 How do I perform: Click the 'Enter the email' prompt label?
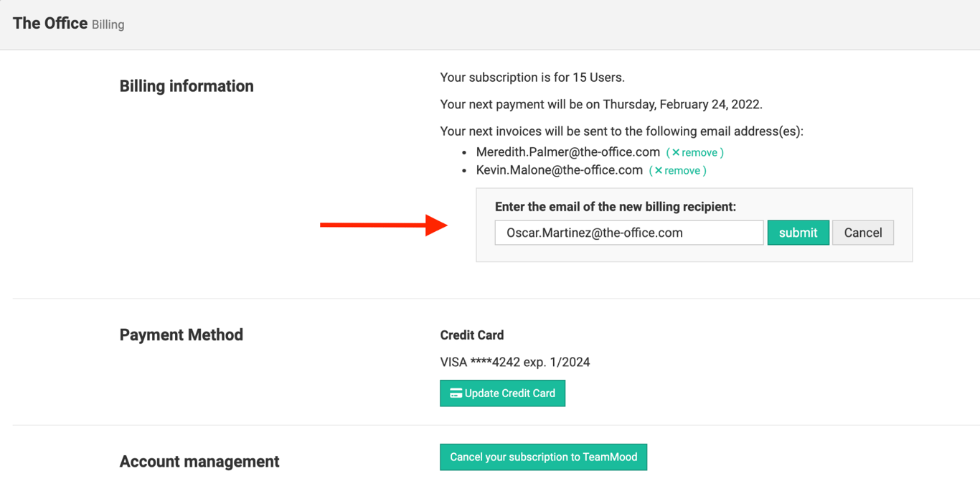615,207
